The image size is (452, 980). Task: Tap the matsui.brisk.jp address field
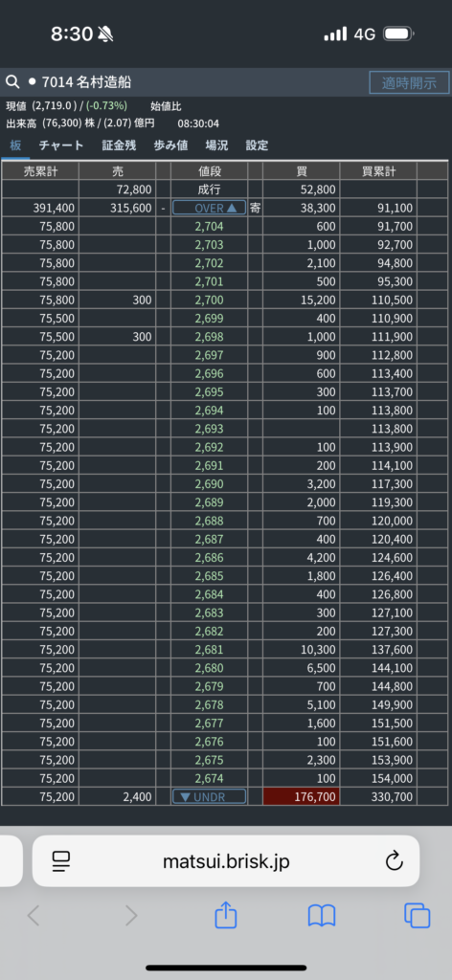226,861
